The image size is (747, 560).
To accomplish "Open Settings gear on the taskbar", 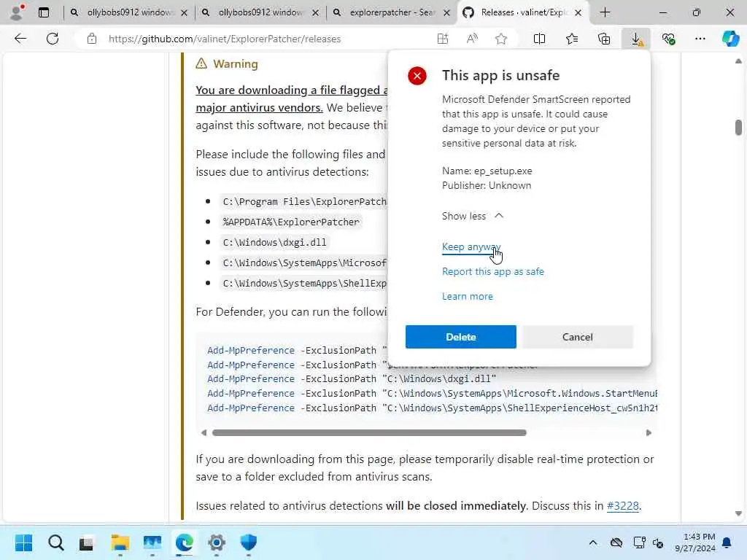I will [216, 542].
